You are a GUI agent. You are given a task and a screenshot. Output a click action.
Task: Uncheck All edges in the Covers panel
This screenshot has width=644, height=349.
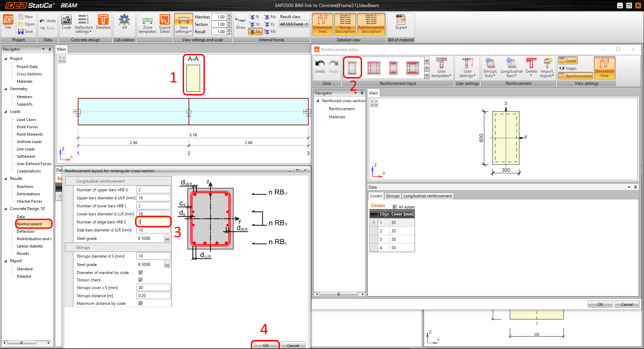pyautogui.click(x=395, y=207)
